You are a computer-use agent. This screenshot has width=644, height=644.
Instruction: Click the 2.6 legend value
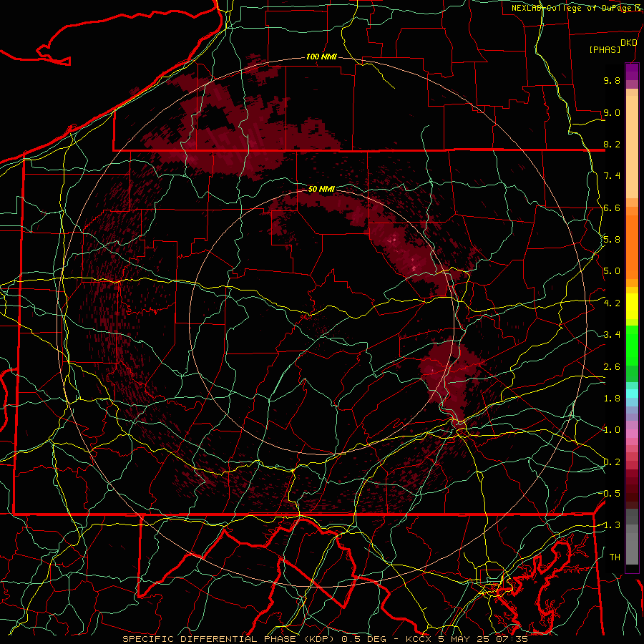(x=612, y=367)
